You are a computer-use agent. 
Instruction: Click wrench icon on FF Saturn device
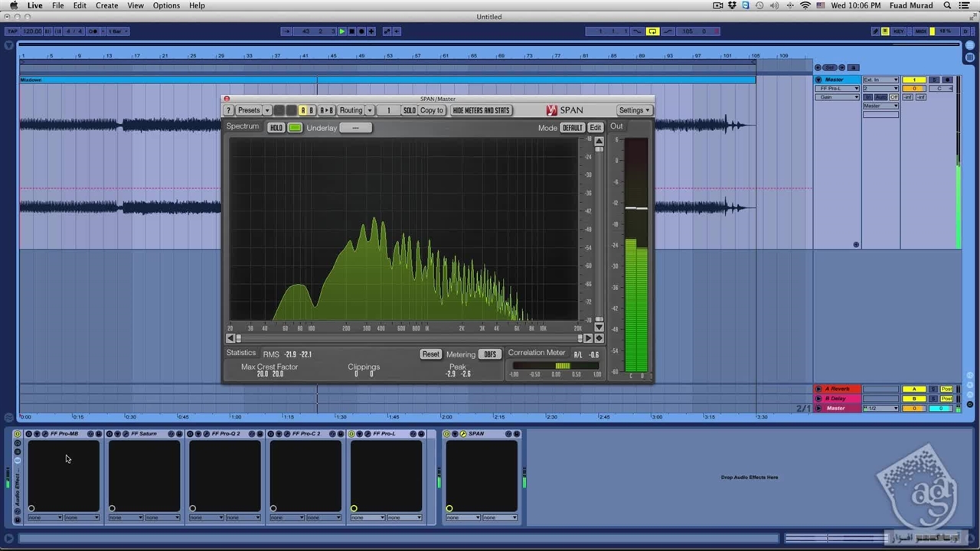pyautogui.click(x=126, y=434)
